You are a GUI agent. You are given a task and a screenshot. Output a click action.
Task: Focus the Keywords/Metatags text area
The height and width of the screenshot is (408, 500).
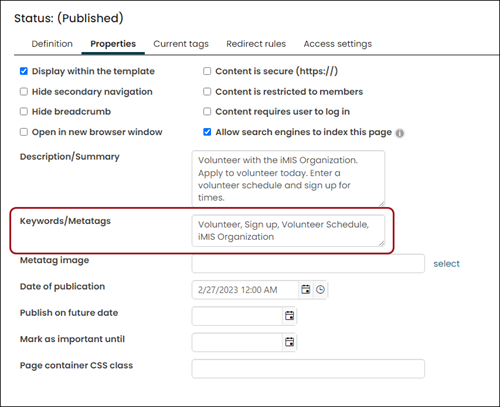[288, 231]
